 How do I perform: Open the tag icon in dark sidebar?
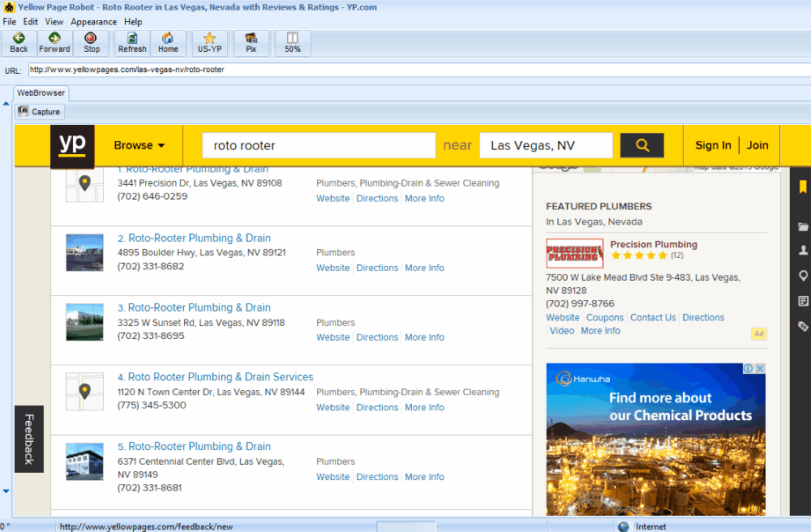point(803,326)
